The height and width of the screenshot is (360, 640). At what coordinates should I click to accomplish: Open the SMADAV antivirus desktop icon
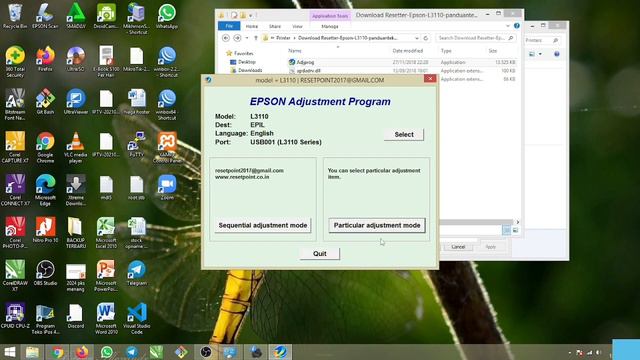point(76,16)
